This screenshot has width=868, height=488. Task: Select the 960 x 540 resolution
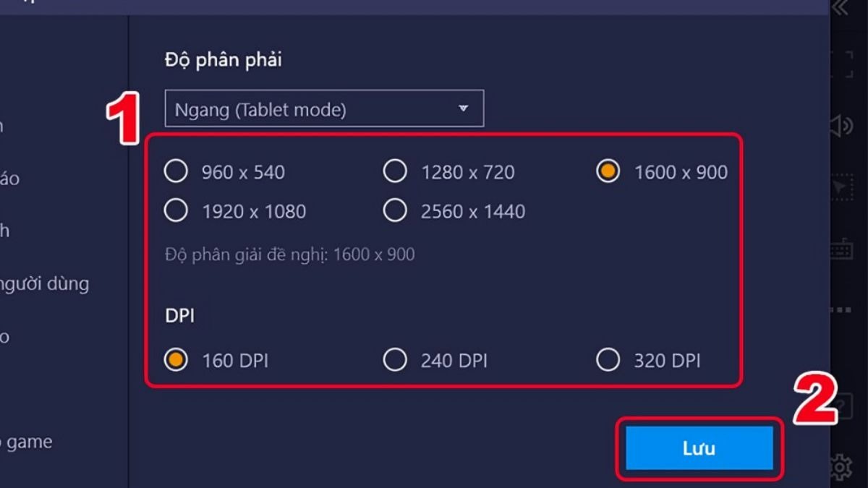pyautogui.click(x=176, y=172)
